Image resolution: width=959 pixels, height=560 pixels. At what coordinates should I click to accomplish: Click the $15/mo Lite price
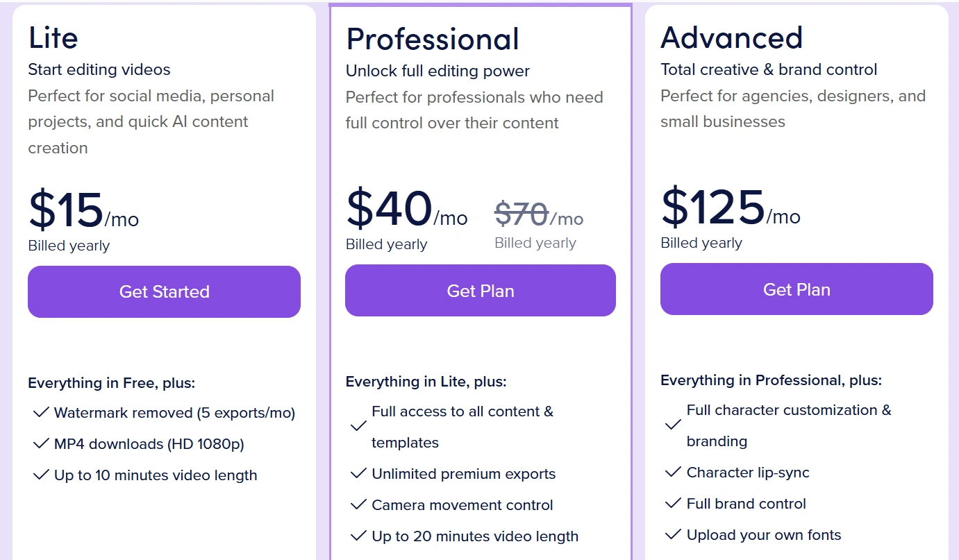[x=83, y=212]
